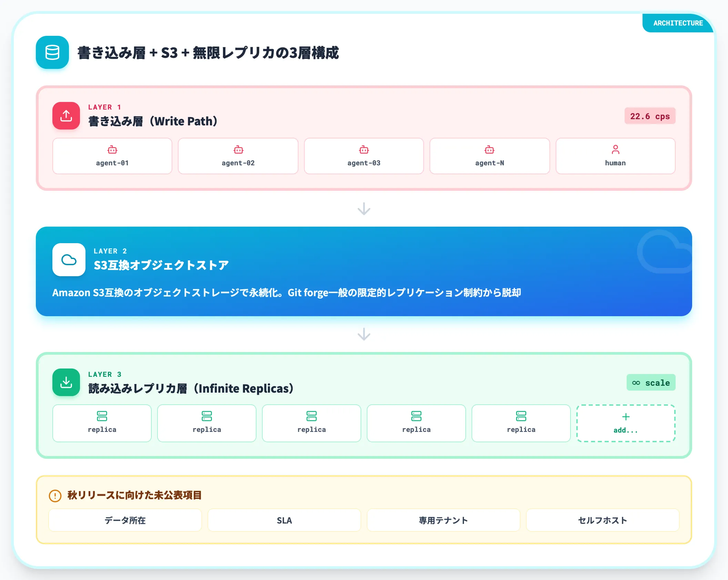Click the server icon in the fifth replica card
Screen dimensions: 728x580
[521, 416]
